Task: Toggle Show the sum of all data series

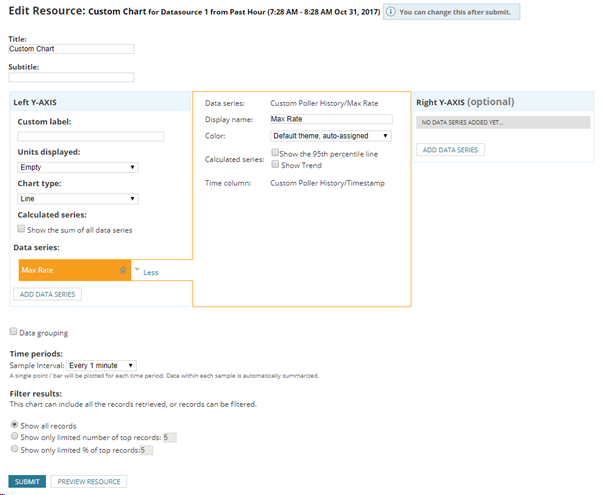Action: point(21,229)
